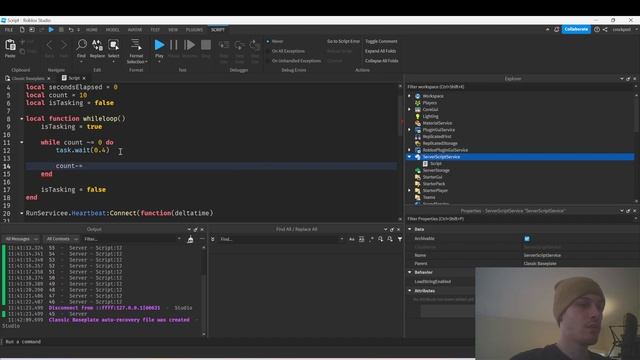Switch to the MODEL ribbon tab
Screen dimensions: 640x360
coord(113,30)
